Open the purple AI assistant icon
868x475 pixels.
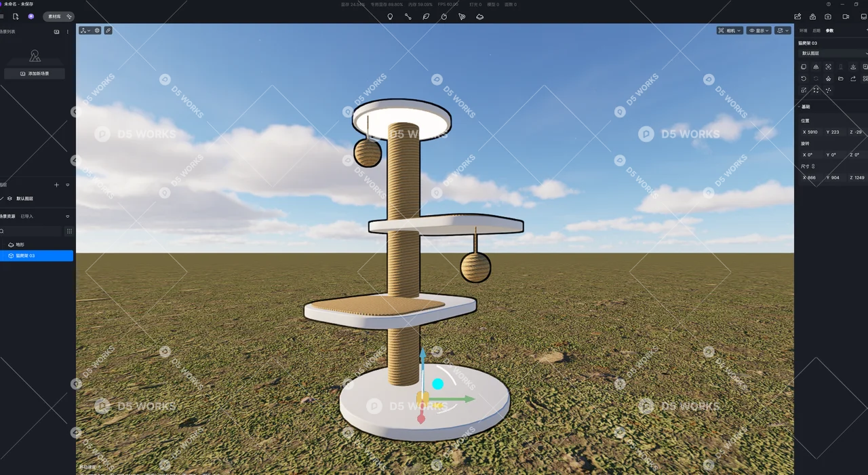point(31,16)
